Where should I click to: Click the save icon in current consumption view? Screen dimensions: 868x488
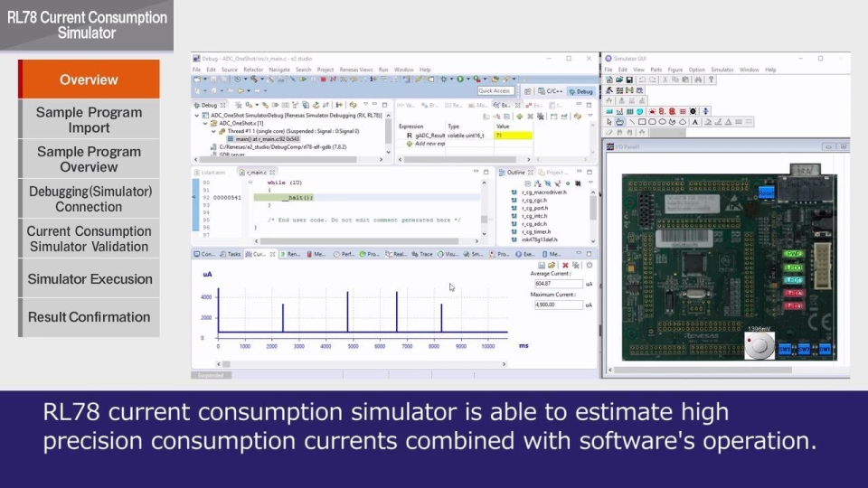point(542,265)
